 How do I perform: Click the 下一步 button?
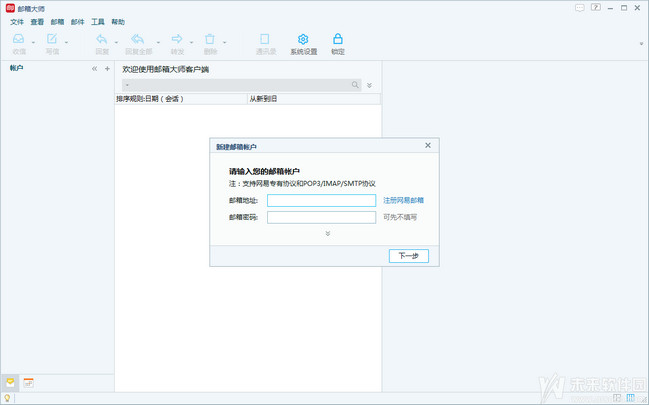tap(408, 256)
